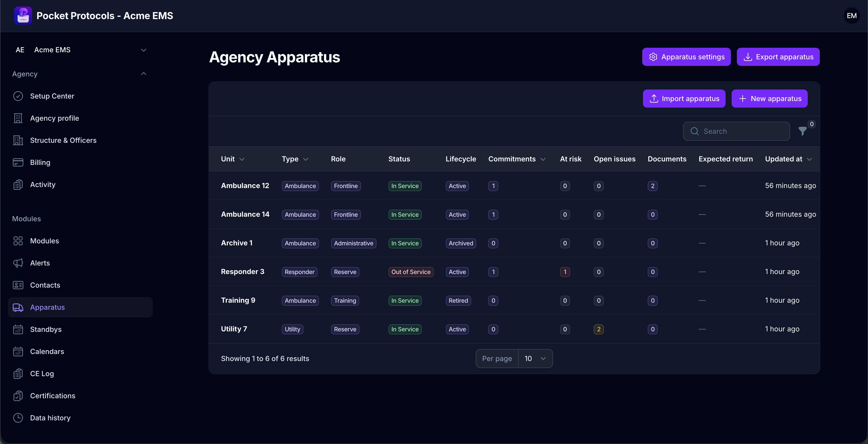
Task: Open the Per page count dropdown
Action: (535, 359)
